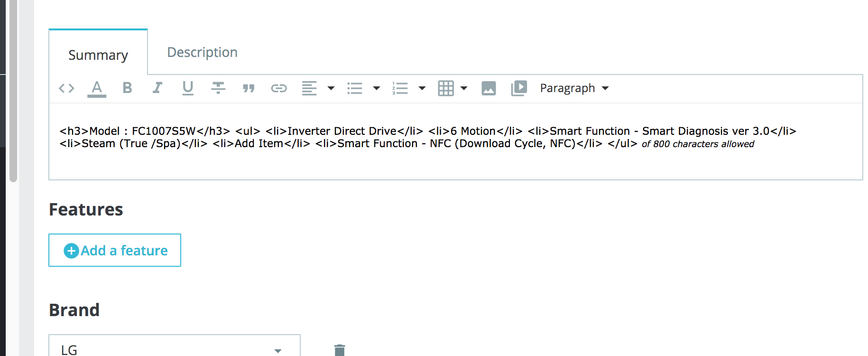Insert a blockquote
This screenshot has height=356, width=868.
(249, 88)
